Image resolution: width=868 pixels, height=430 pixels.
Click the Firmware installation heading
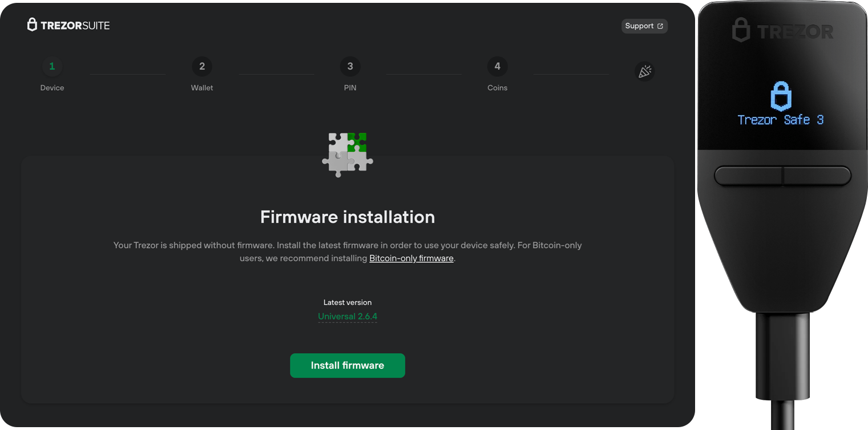(348, 217)
